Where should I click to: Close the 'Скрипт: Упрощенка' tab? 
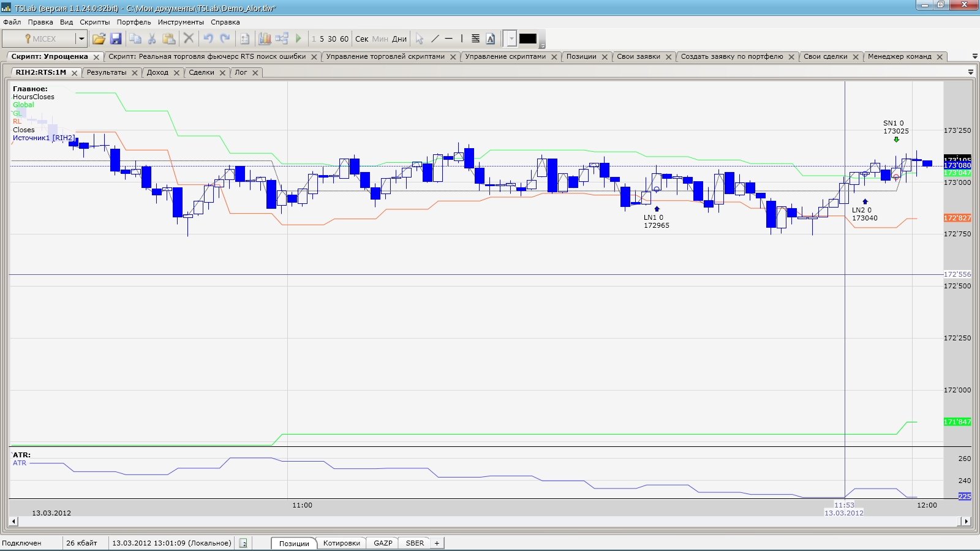(x=96, y=57)
